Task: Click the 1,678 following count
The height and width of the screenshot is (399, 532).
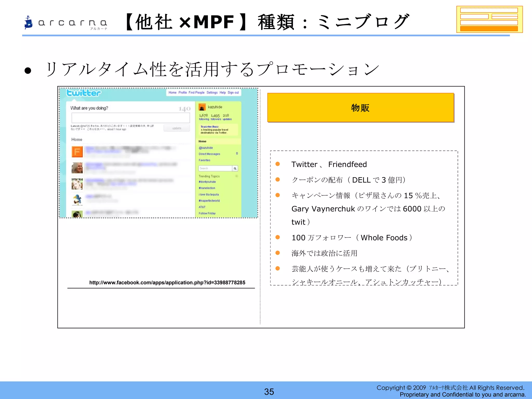Action: [x=204, y=117]
